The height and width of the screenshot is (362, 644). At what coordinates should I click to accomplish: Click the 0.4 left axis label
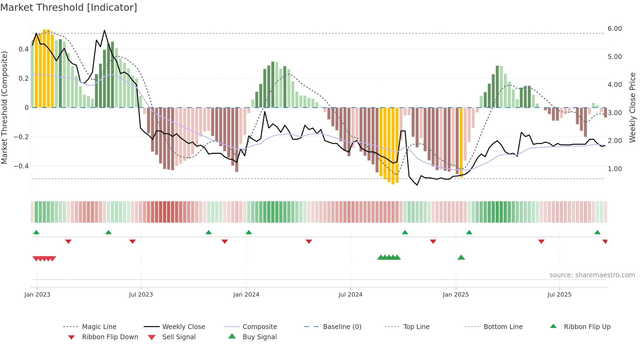(x=24, y=49)
